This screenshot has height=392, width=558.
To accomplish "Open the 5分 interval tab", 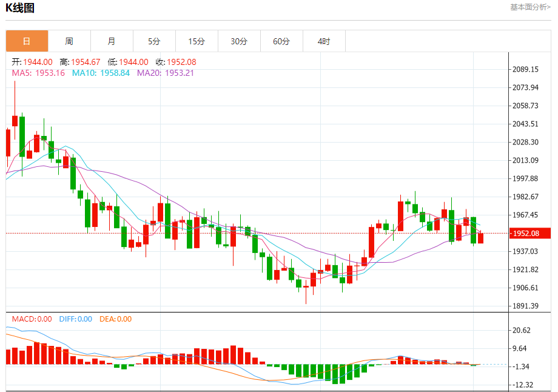I will pos(154,41).
